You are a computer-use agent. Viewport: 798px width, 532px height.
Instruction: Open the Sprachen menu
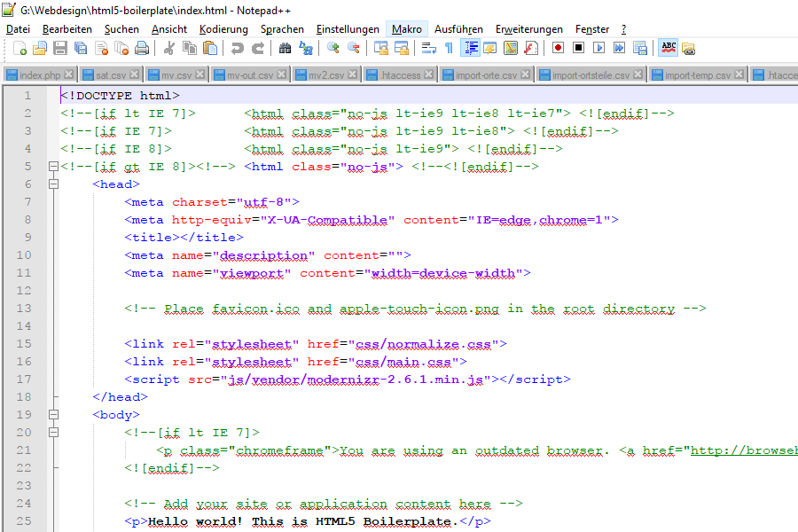282,29
